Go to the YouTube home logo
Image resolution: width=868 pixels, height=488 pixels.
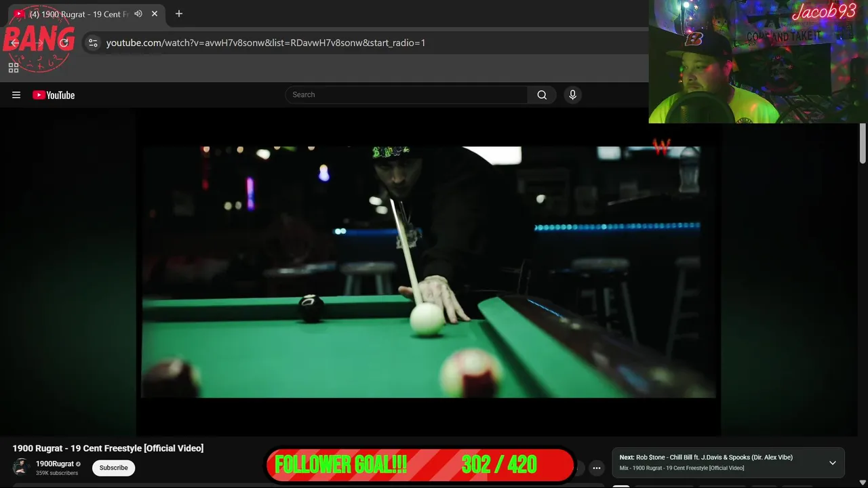[54, 95]
